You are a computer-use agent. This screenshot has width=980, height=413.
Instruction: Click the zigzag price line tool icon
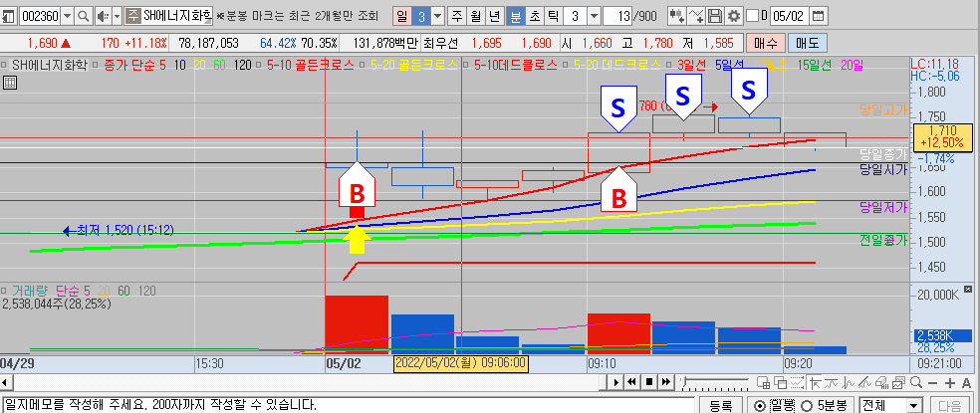tap(849, 382)
